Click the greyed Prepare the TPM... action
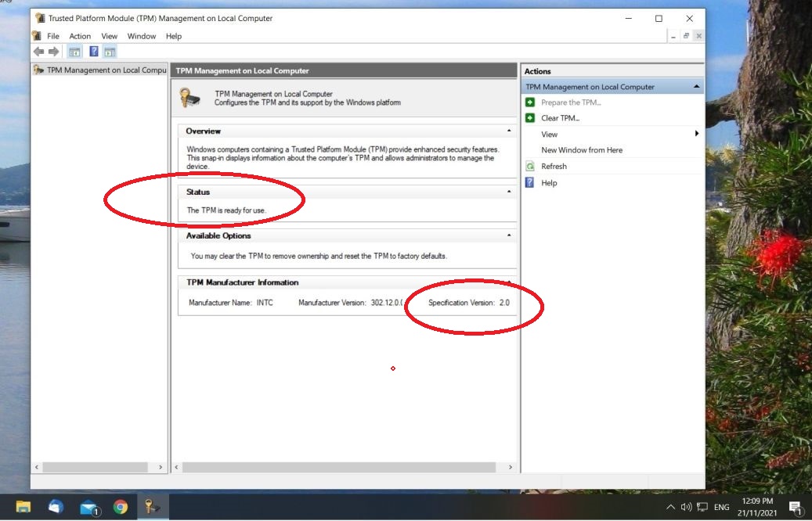812x521 pixels. 571,102
